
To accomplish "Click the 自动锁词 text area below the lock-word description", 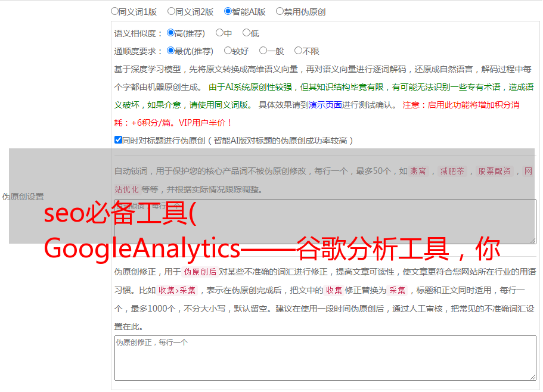I will pyautogui.click(x=325, y=222).
